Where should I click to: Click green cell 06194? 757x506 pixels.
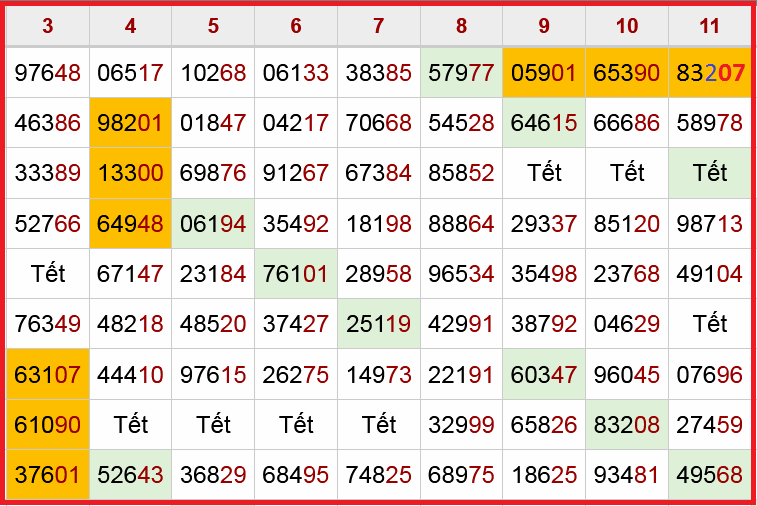coord(213,224)
